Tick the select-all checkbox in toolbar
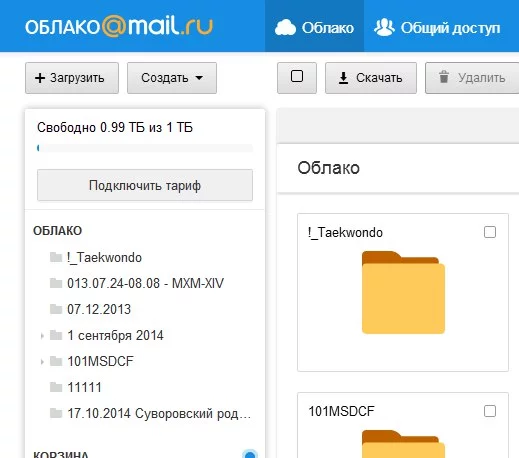 click(297, 76)
